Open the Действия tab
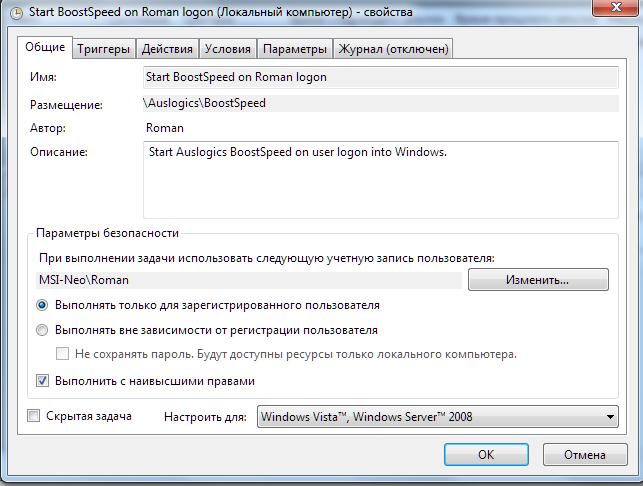This screenshot has height=486, width=643. (167, 49)
